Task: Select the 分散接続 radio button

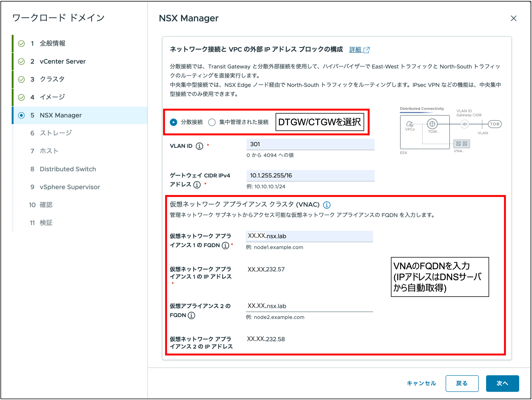Action: [173, 122]
